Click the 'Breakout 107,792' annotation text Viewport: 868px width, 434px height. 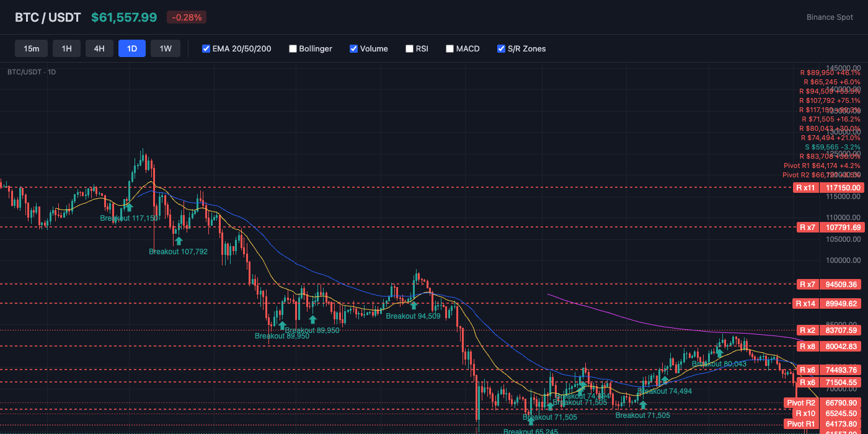point(179,252)
